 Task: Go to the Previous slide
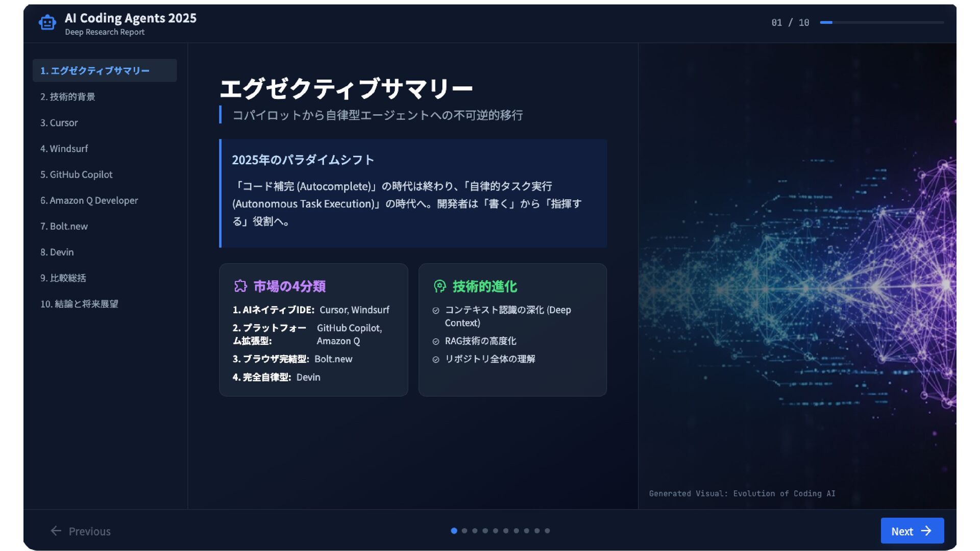click(x=81, y=531)
